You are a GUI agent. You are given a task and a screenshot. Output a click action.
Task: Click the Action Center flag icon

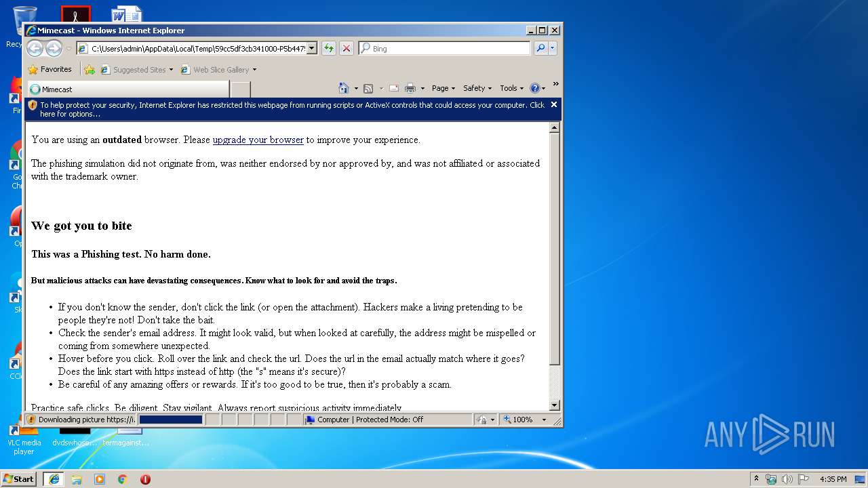pyautogui.click(x=804, y=479)
